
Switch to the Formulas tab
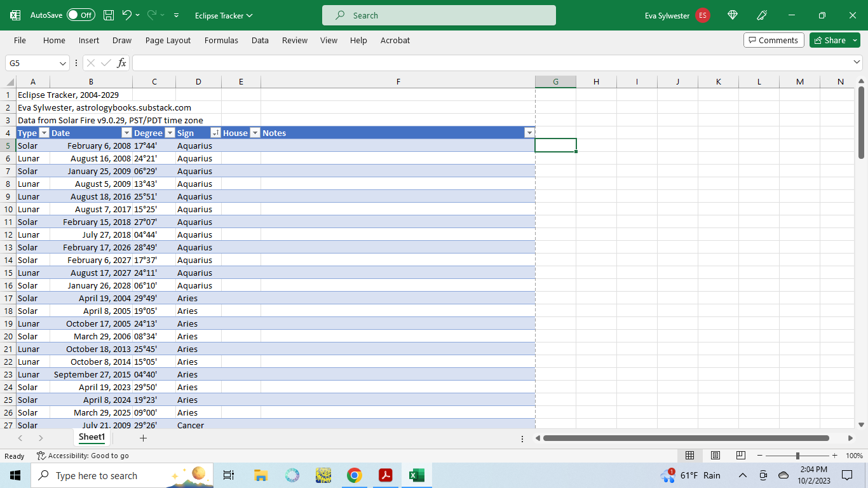point(221,40)
